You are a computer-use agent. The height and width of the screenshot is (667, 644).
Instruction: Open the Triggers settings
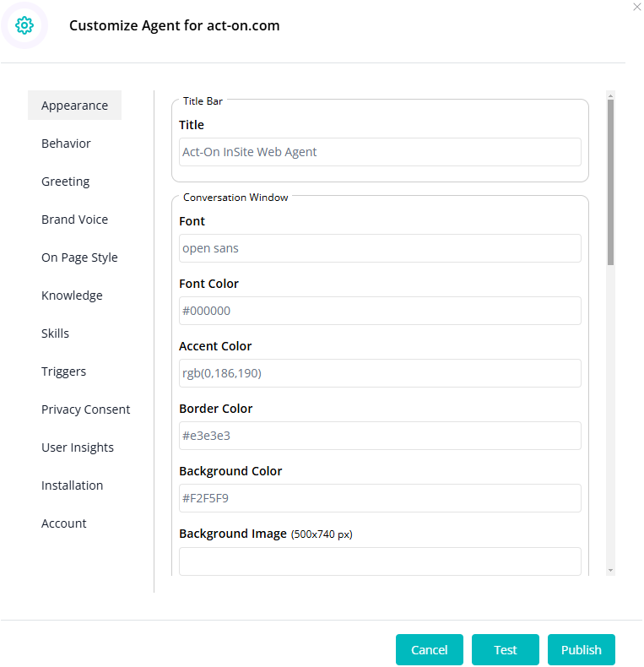[x=63, y=371]
